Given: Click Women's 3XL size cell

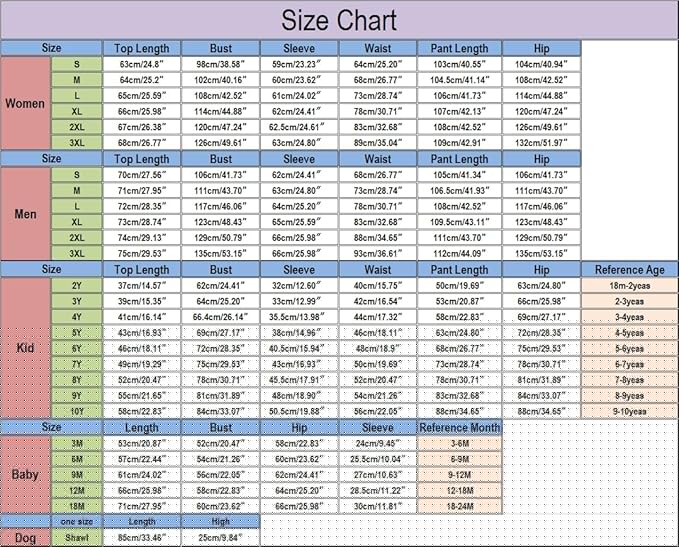Looking at the screenshot, I should pyautogui.click(x=77, y=142).
